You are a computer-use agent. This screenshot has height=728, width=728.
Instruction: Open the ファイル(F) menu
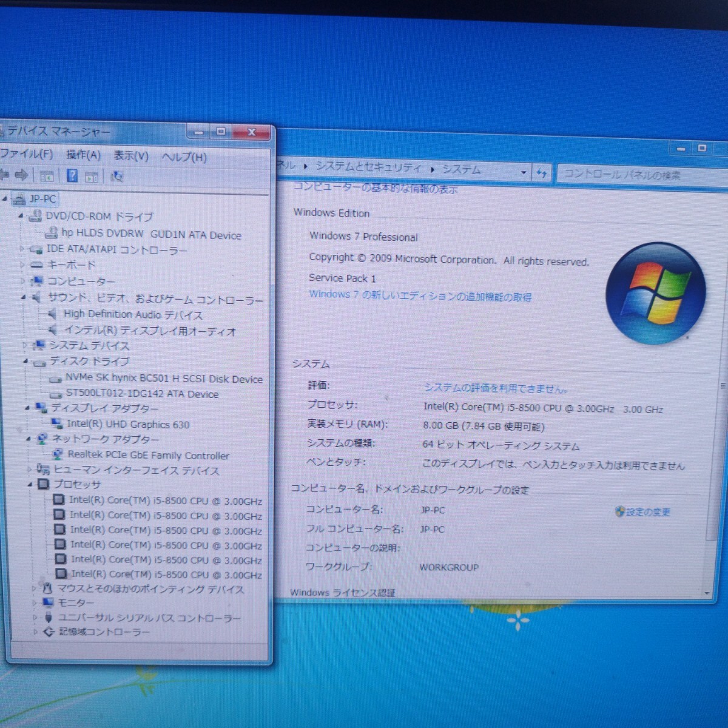[25, 154]
